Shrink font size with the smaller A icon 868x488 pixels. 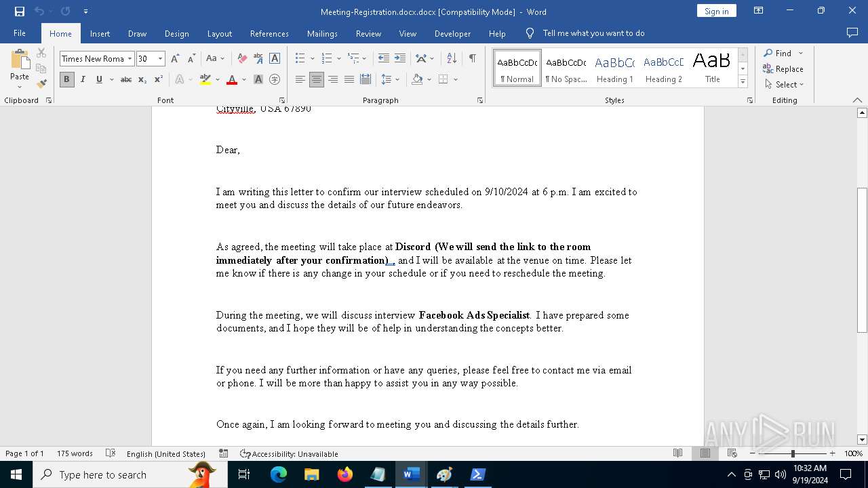click(191, 58)
